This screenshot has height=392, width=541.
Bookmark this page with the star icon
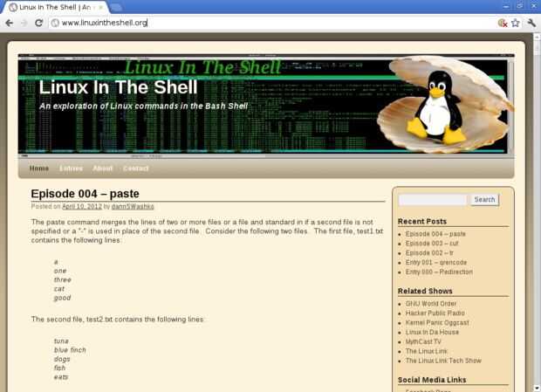click(516, 23)
